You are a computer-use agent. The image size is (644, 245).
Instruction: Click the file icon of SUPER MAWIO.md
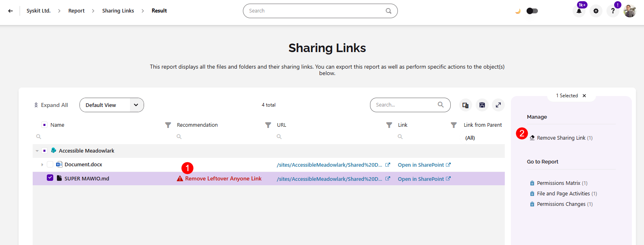click(59, 178)
